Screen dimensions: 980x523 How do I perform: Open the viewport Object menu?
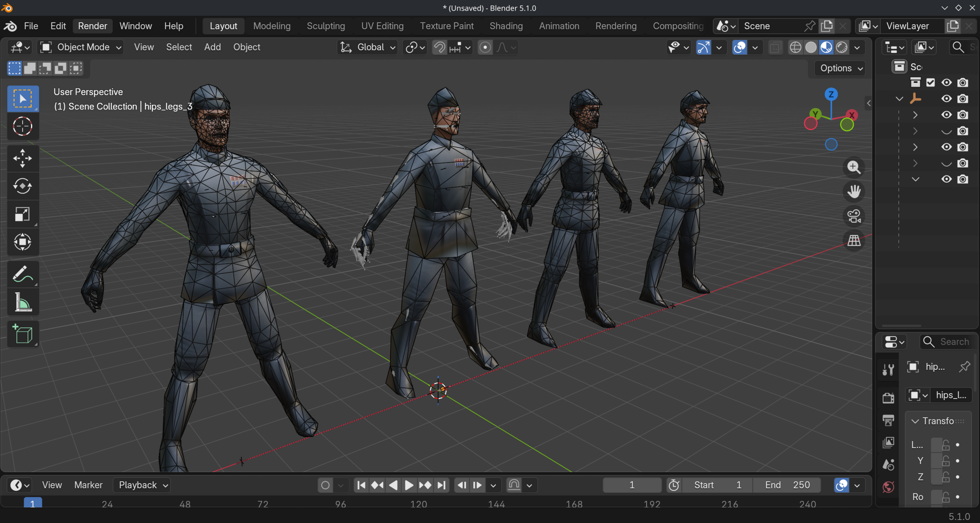246,47
